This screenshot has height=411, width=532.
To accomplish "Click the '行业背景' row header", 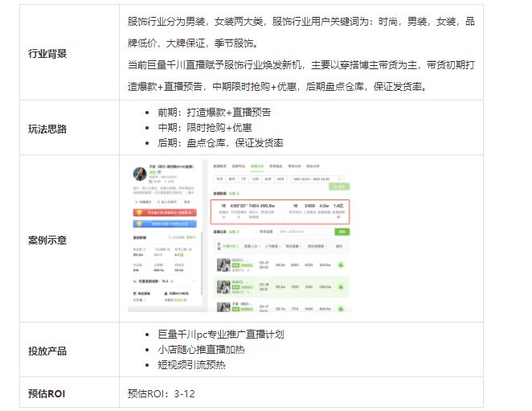I will click(47, 53).
